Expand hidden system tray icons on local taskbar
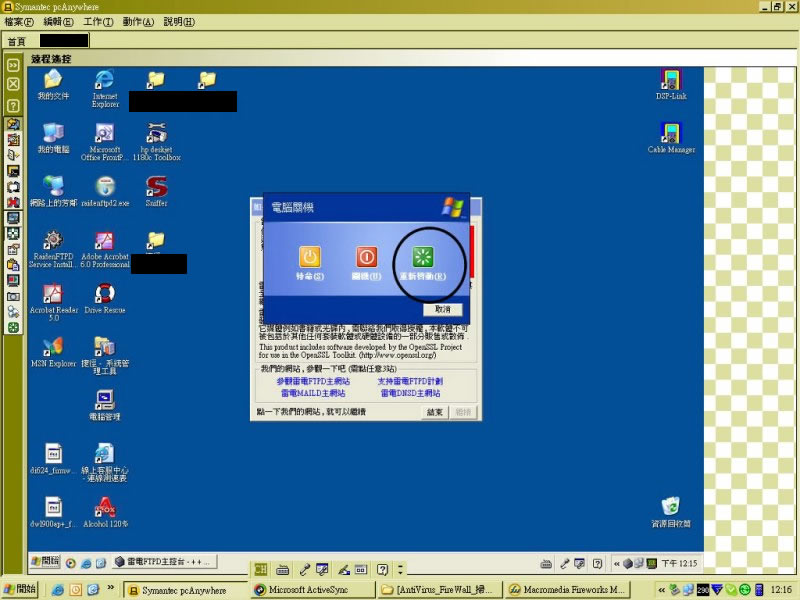The width and height of the screenshot is (800, 600). [662, 590]
